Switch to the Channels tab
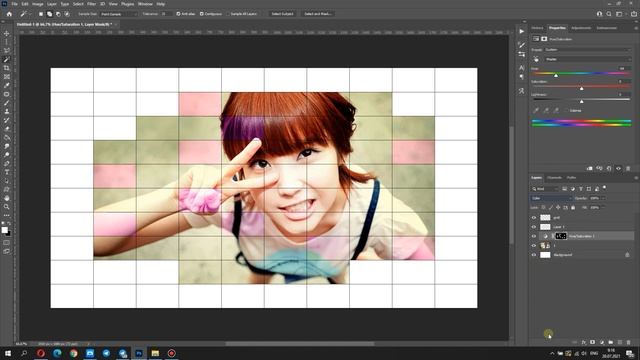The image size is (640, 360). (x=554, y=178)
